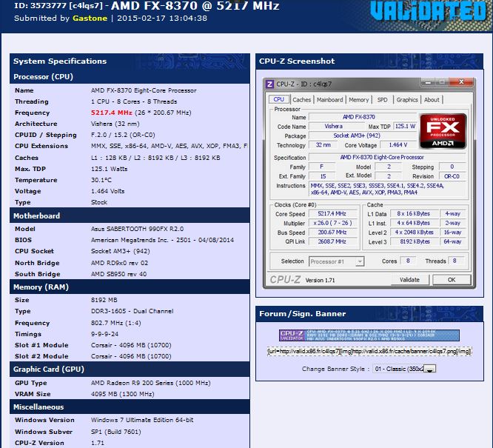Click the Core Voltage 1.464 V field
Image resolution: width=493 pixels, height=448 pixels.
coord(398,145)
